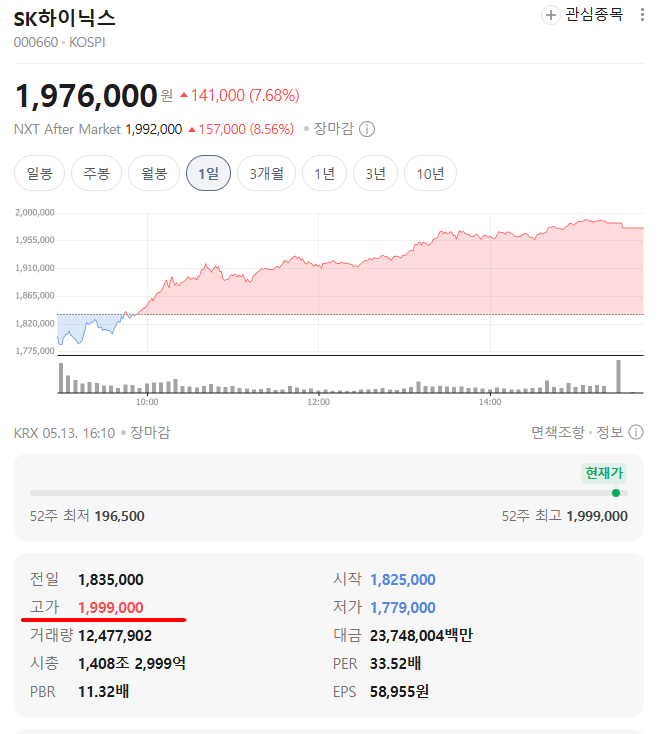Add SK하이닉스 to 관심종목 with plus icon
The image size is (659, 734).
pyautogui.click(x=550, y=15)
